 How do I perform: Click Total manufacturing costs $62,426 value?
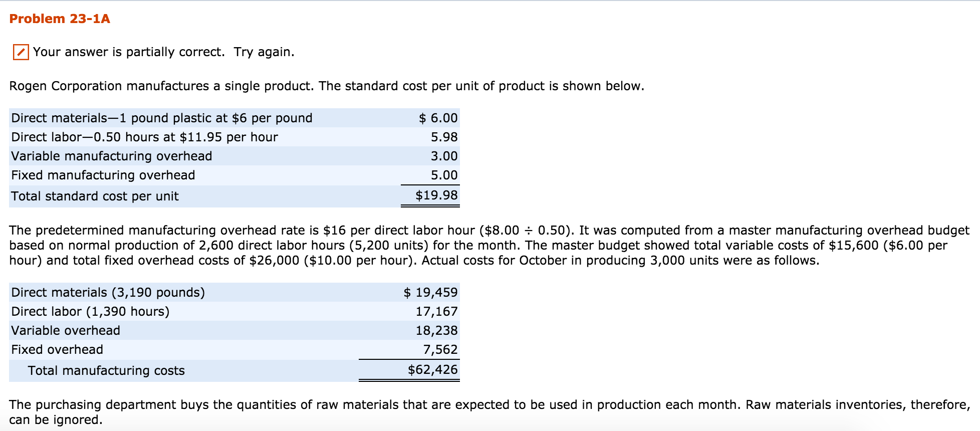pos(432,370)
